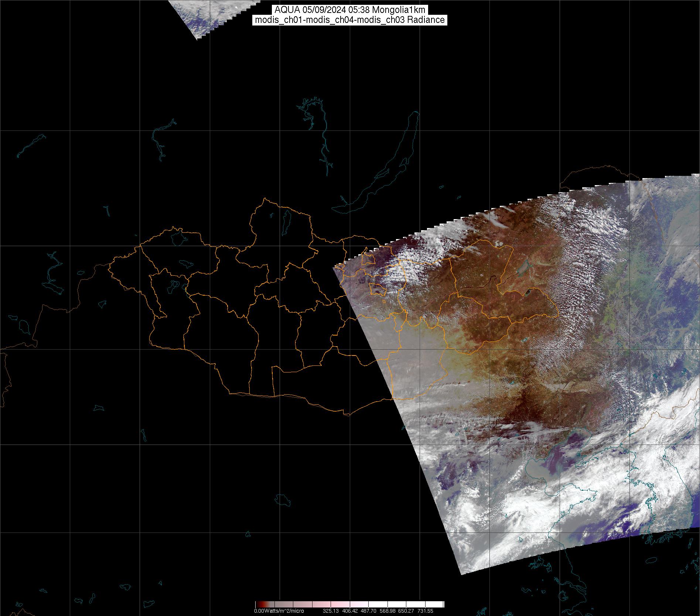This screenshot has width=700, height=616.
Task: Select the modis_ch01-modis_ch04-modis_ch03 Radiance label
Action: tap(350, 20)
